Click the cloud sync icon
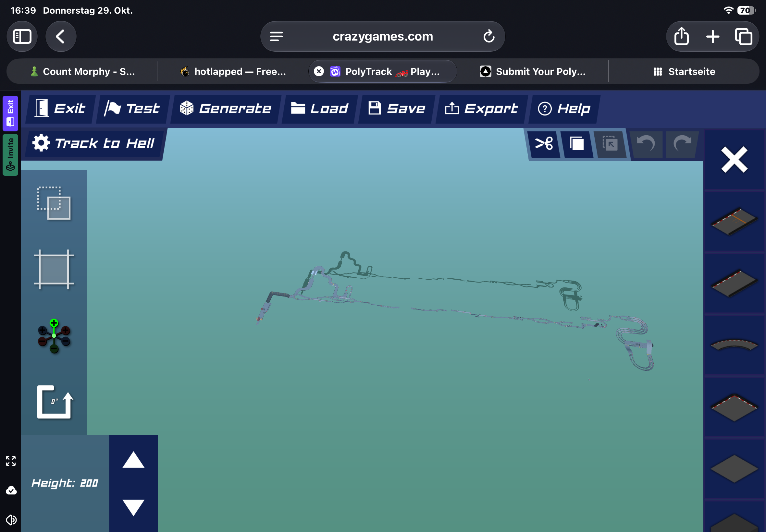766x532 pixels. tap(11, 490)
